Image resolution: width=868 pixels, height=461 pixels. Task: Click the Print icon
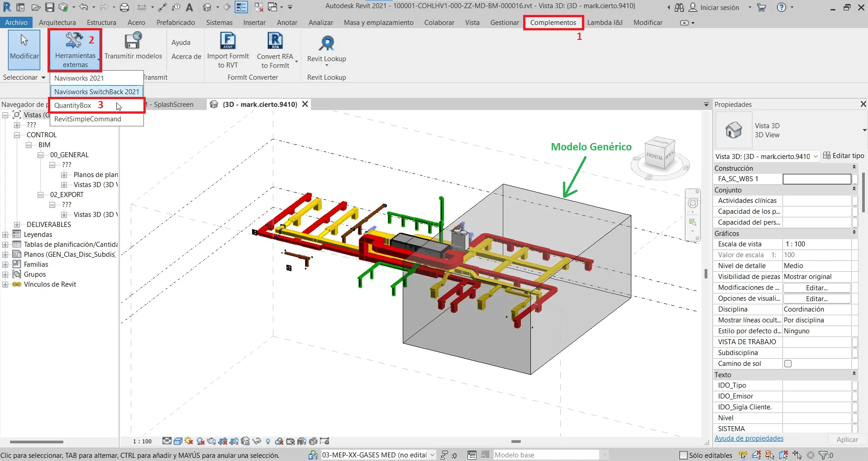(x=124, y=7)
